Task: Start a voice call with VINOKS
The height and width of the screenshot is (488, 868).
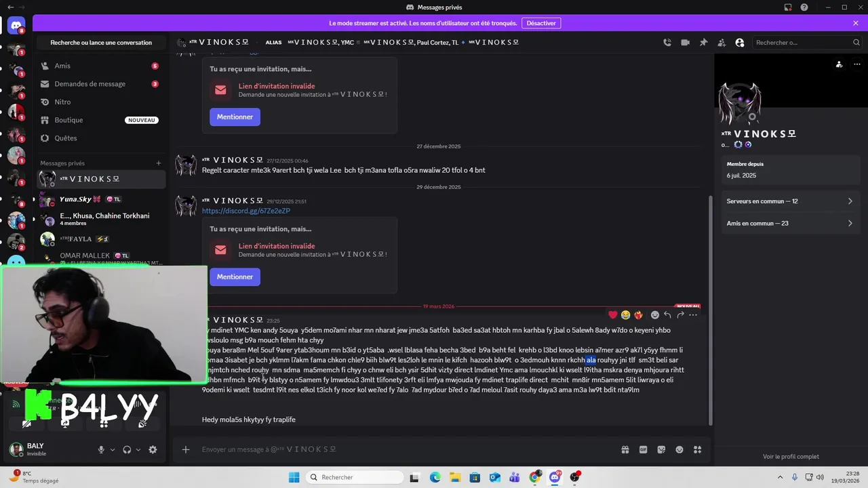Action: click(667, 42)
